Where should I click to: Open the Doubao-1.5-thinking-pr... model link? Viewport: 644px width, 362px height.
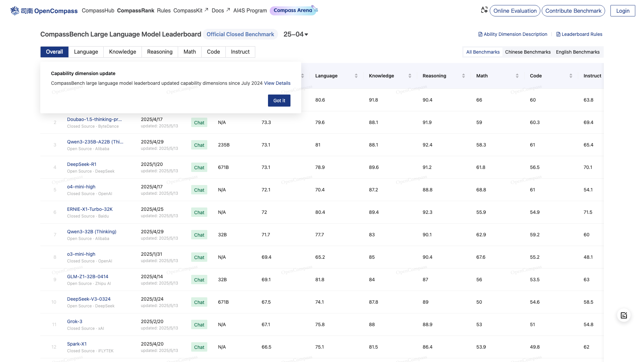pyautogui.click(x=94, y=119)
